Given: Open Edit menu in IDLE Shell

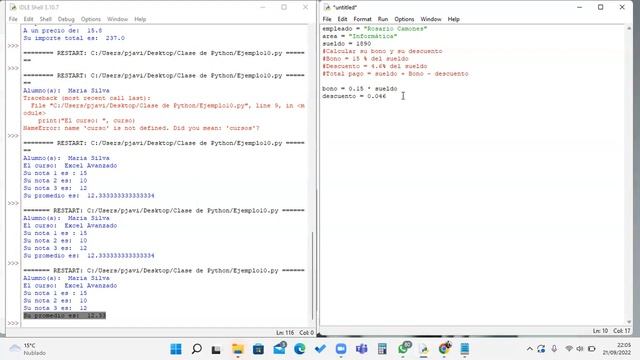Looking at the screenshot, I should point(28,19).
